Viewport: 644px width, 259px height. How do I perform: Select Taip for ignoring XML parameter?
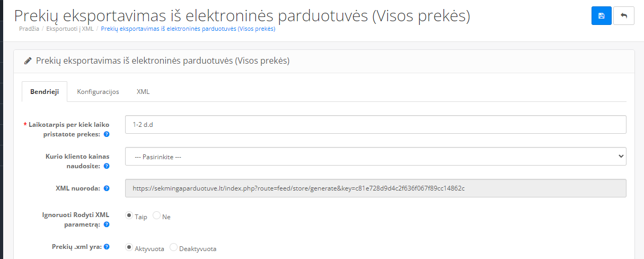point(129,216)
